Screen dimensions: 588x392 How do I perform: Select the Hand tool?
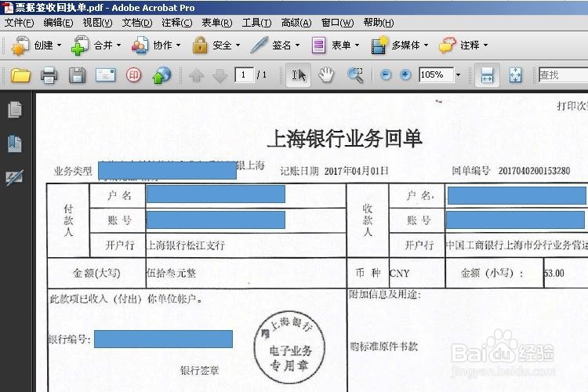[x=326, y=75]
